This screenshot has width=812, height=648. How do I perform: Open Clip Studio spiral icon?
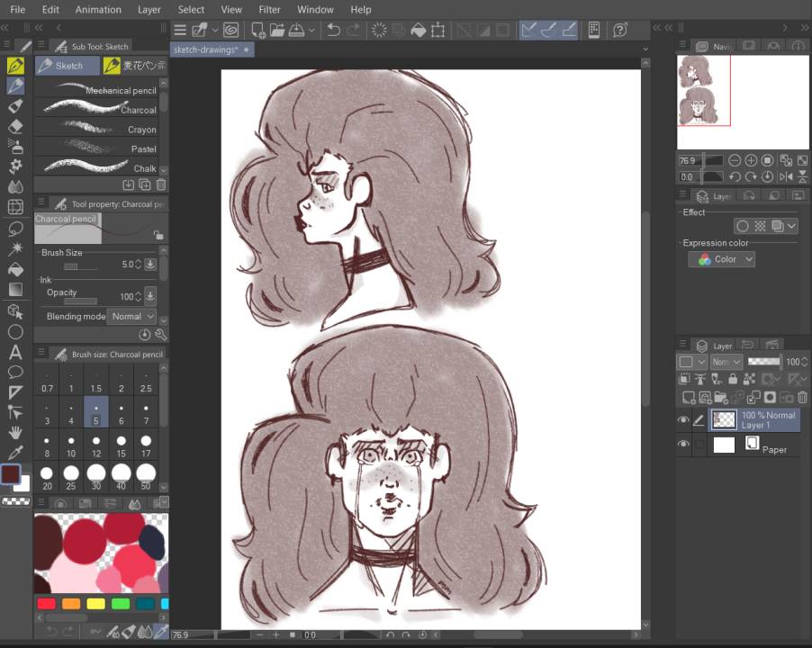point(231,30)
